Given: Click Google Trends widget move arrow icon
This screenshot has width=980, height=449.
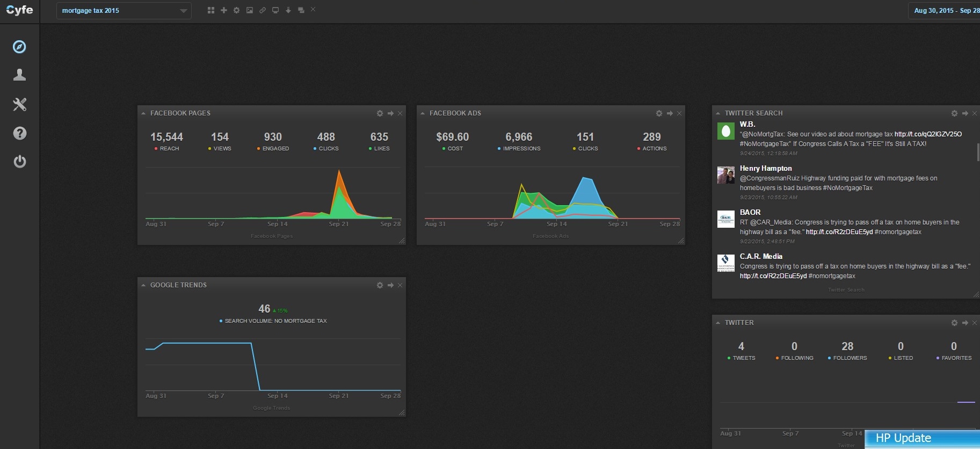Looking at the screenshot, I should pyautogui.click(x=391, y=285).
